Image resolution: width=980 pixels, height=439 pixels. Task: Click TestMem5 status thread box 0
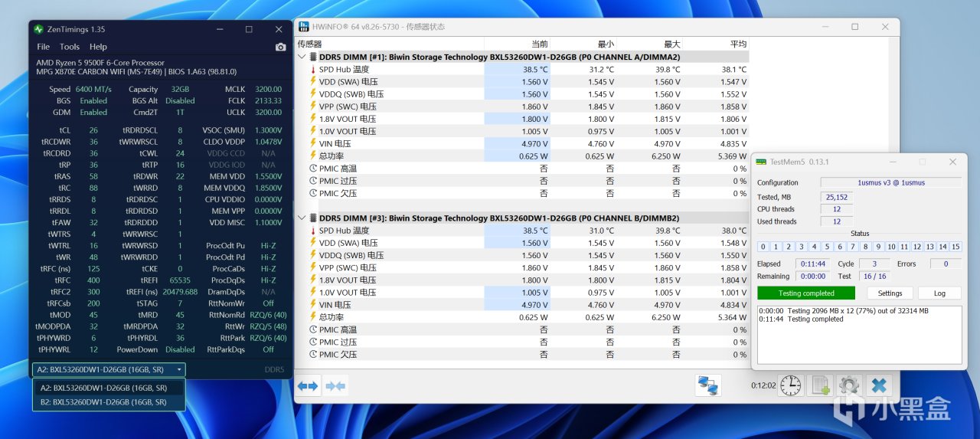(763, 247)
